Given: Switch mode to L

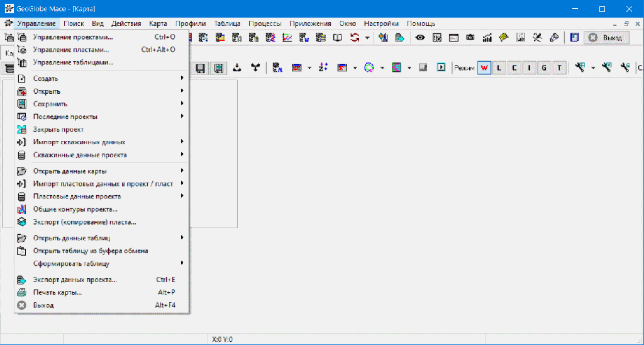Looking at the screenshot, I should click(499, 68).
